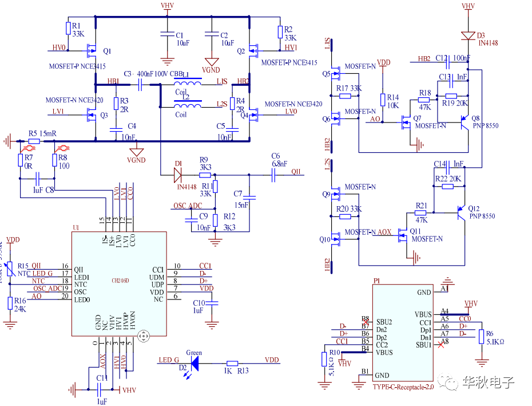Select MOSFET-N NCE3420 transistor Q3
This screenshot has width=532, height=406.
(x=92, y=115)
